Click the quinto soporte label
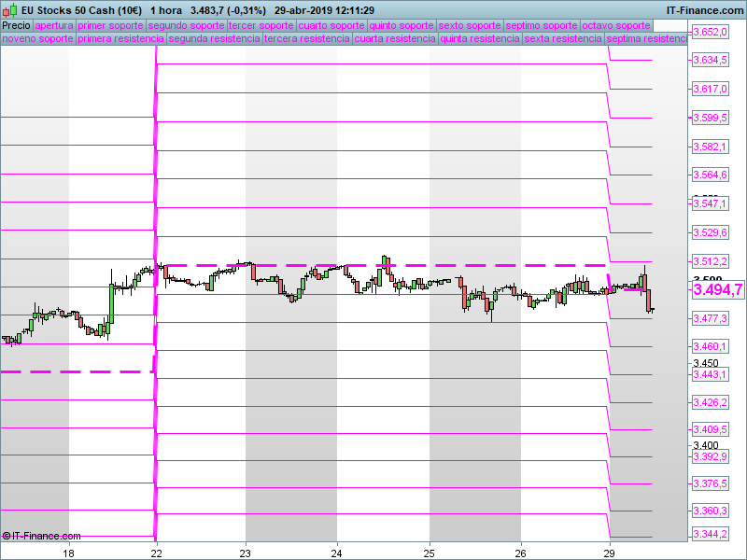This screenshot has width=747, height=560. tap(402, 26)
